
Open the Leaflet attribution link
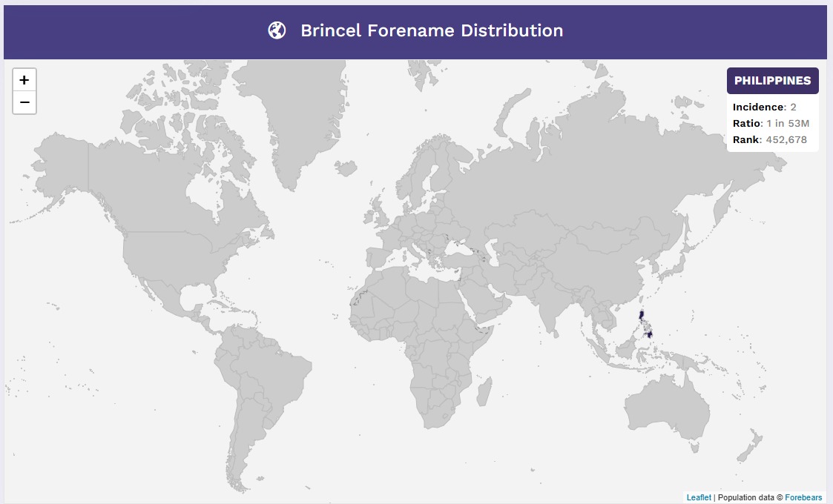(x=699, y=497)
